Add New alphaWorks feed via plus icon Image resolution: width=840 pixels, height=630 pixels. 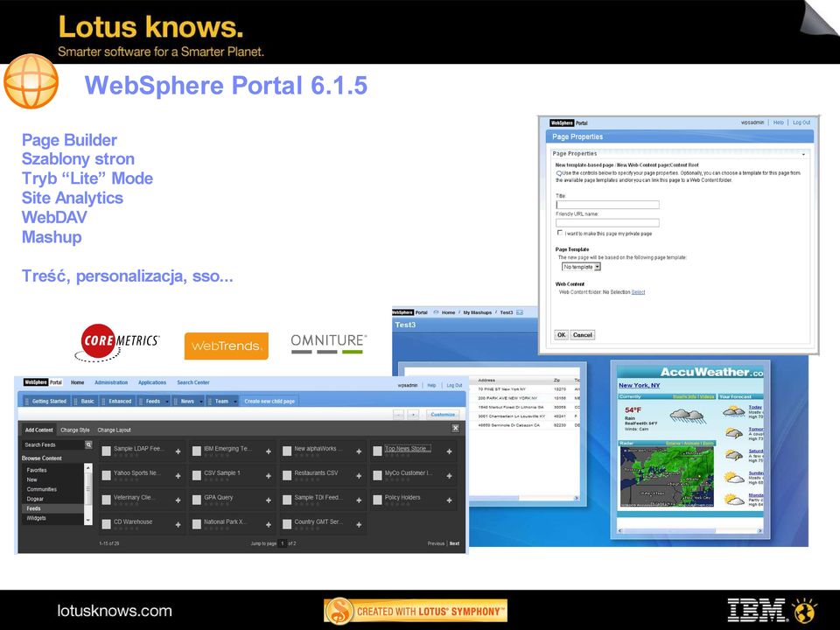pyautogui.click(x=359, y=451)
